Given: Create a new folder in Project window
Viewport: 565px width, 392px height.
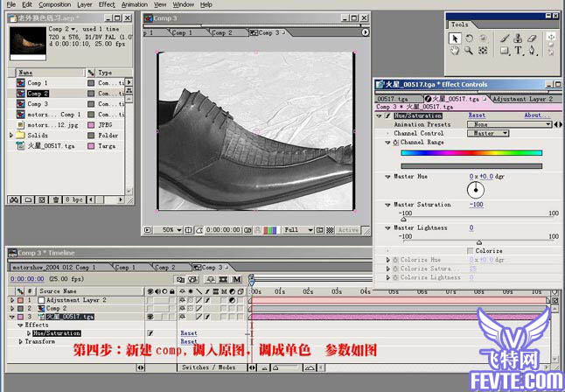Looking at the screenshot, I should point(29,199).
